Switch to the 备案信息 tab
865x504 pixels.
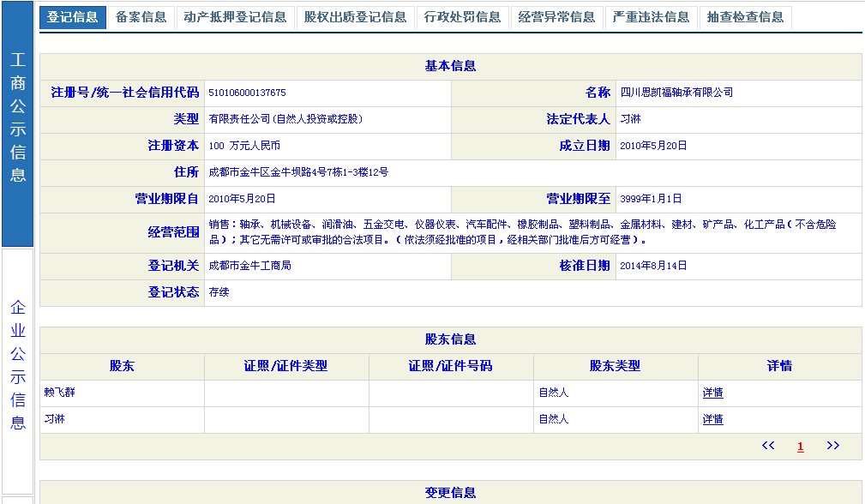click(x=141, y=17)
